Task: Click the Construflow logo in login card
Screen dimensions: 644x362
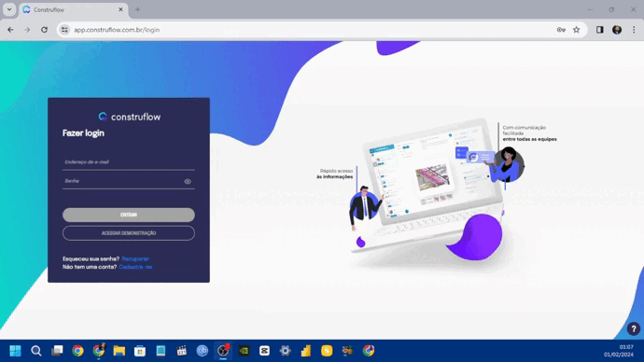Action: pos(130,117)
